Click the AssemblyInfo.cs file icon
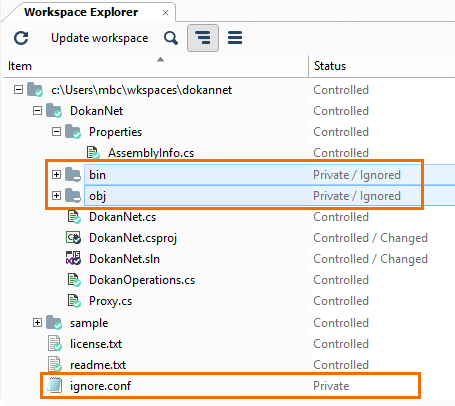This screenshot has height=406, width=455. point(93,153)
